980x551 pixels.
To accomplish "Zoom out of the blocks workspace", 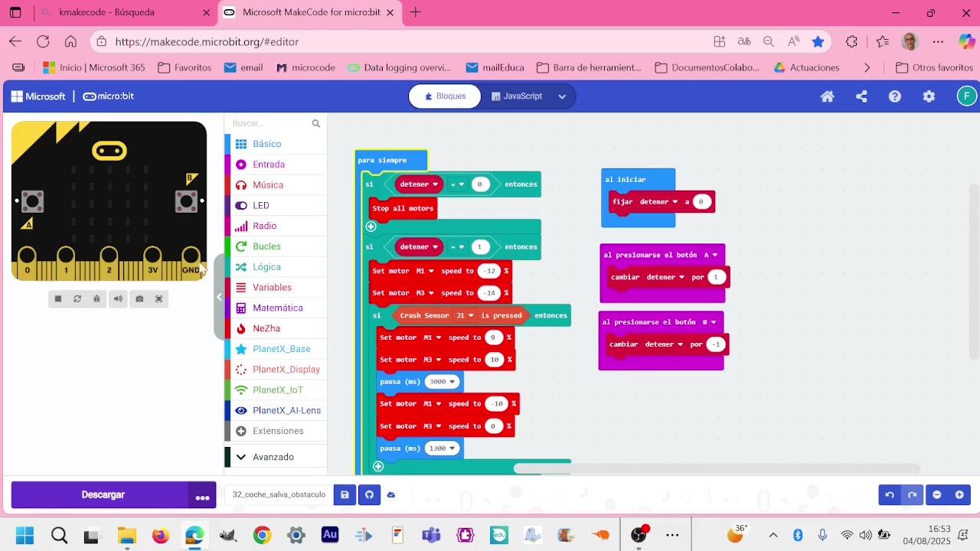I will [936, 495].
